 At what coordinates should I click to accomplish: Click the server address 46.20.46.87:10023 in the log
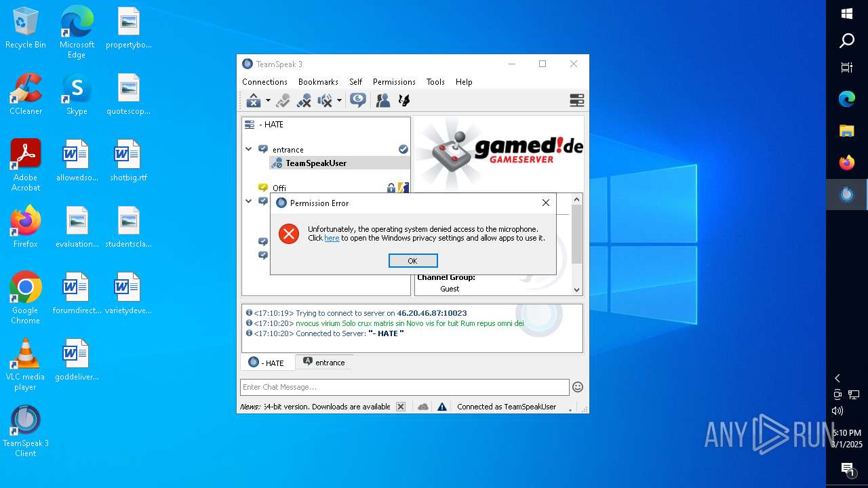point(432,313)
